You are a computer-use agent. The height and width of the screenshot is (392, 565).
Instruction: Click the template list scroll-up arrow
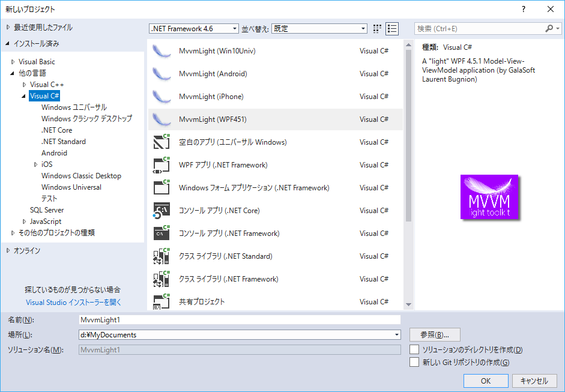[408, 45]
